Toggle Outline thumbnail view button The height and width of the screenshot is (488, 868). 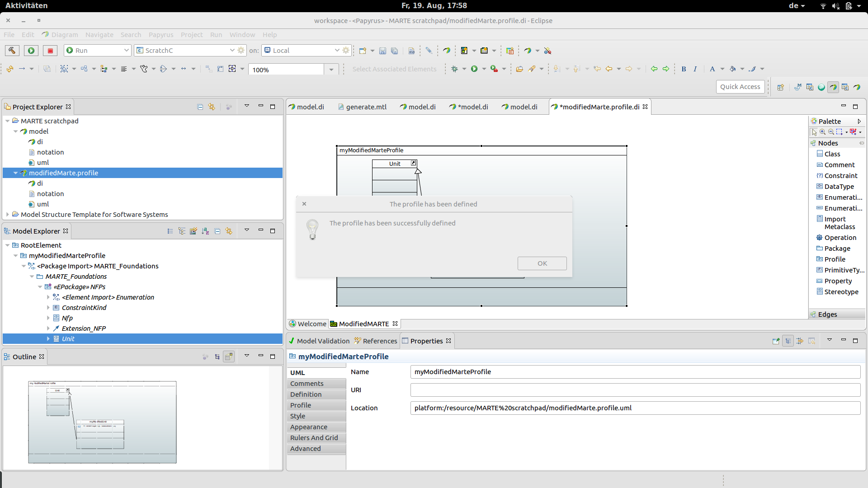tap(229, 357)
